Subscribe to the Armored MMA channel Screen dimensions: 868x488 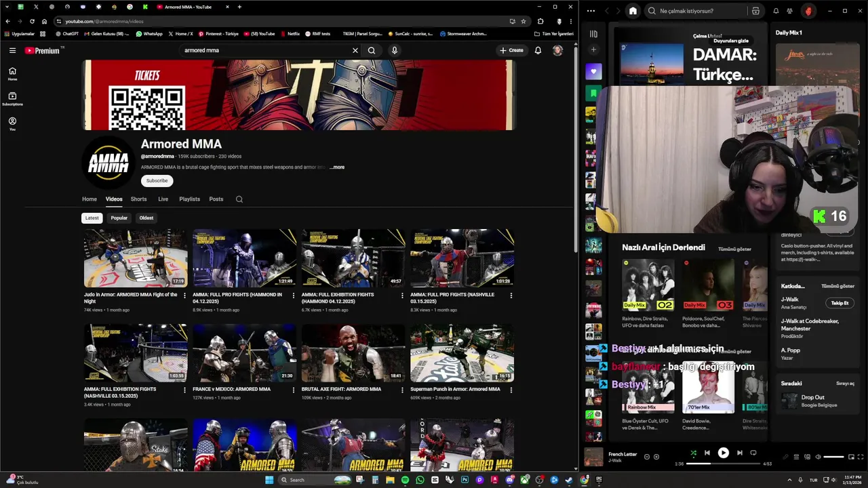pos(157,181)
